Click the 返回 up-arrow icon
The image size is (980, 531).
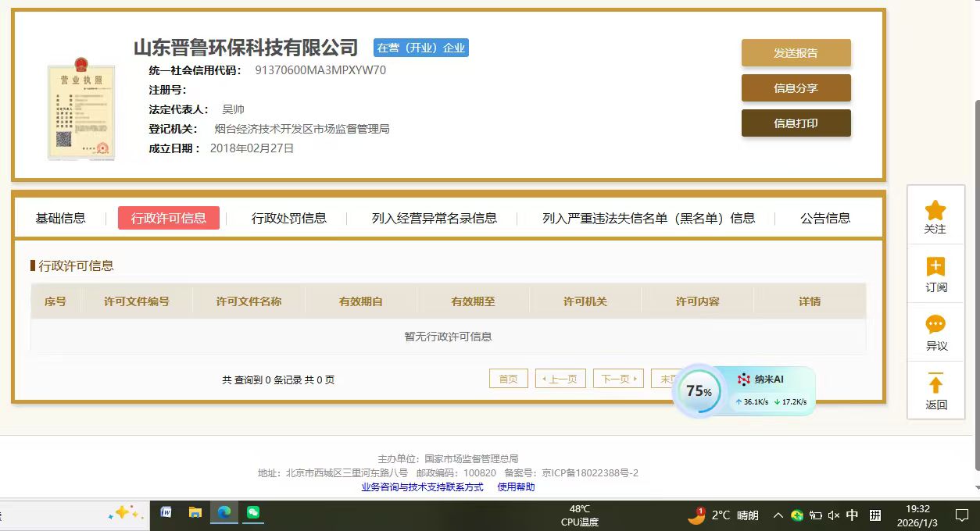click(x=935, y=383)
